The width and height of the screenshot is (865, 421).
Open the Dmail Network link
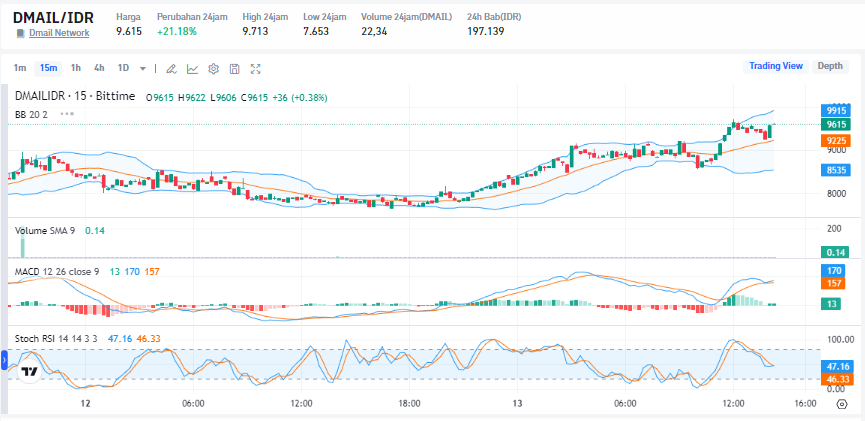pyautogui.click(x=59, y=33)
